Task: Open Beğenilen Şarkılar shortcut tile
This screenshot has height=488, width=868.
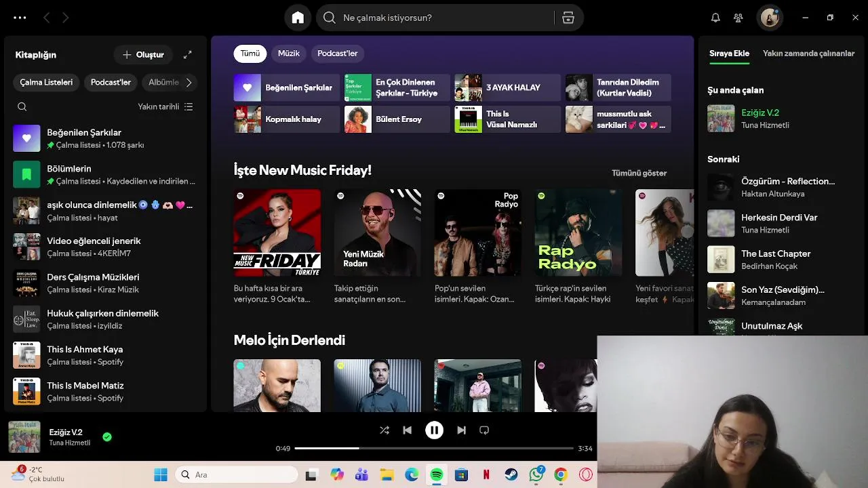Action: (287, 87)
